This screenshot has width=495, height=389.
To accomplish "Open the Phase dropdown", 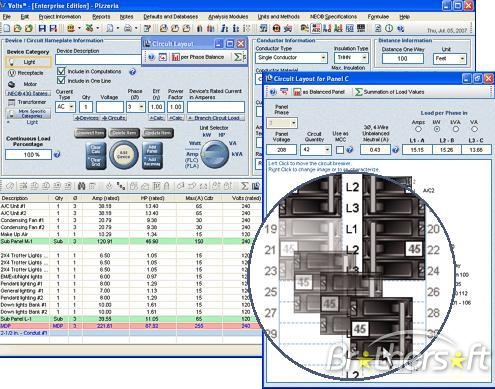I will coord(141,107).
